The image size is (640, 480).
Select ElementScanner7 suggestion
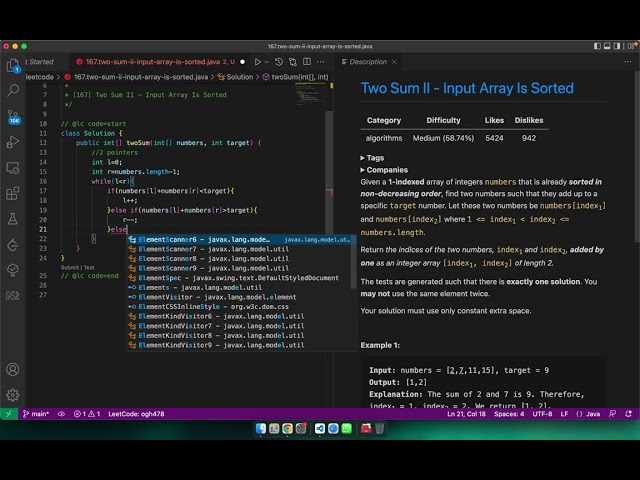tap(240, 249)
